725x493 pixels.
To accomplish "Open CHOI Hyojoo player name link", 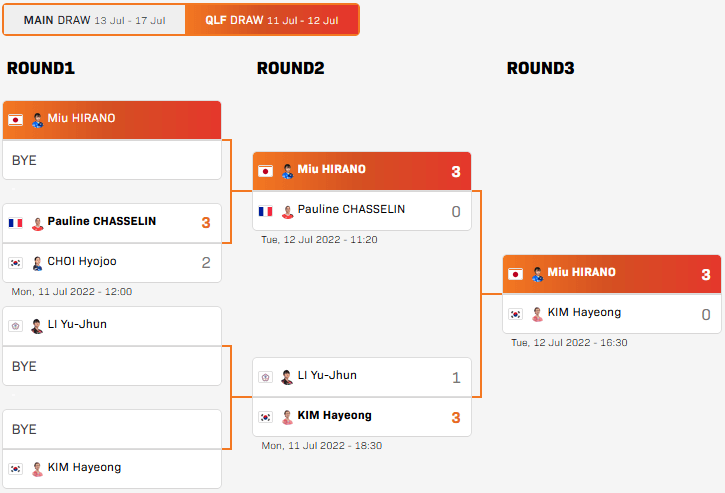I will (x=82, y=261).
